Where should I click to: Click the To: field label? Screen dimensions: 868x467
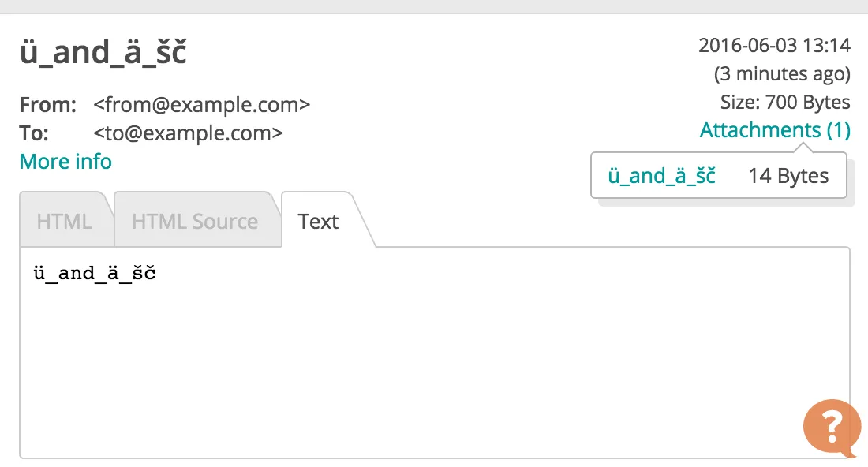[34, 133]
